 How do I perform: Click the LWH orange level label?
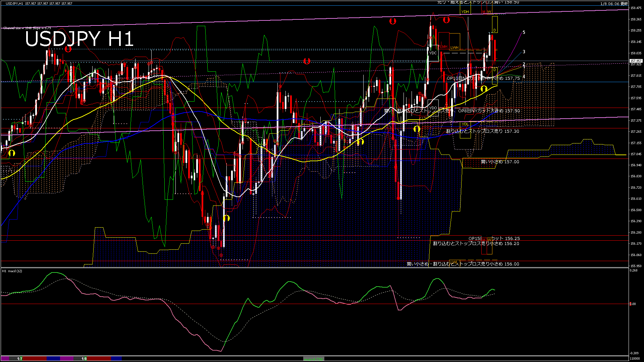point(454,48)
